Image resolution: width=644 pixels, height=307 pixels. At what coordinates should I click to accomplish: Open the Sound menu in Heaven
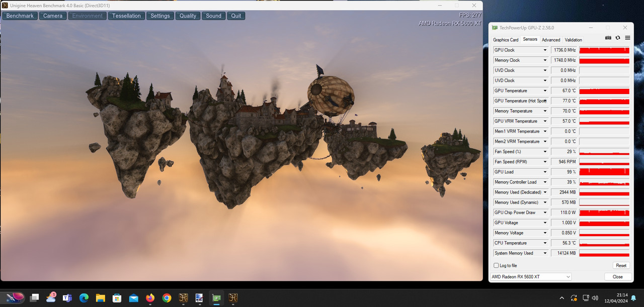213,16
